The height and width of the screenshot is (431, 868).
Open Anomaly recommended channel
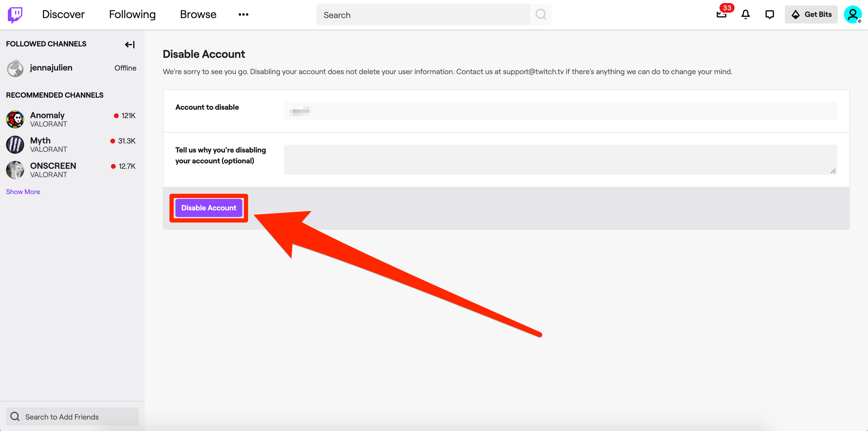click(72, 119)
